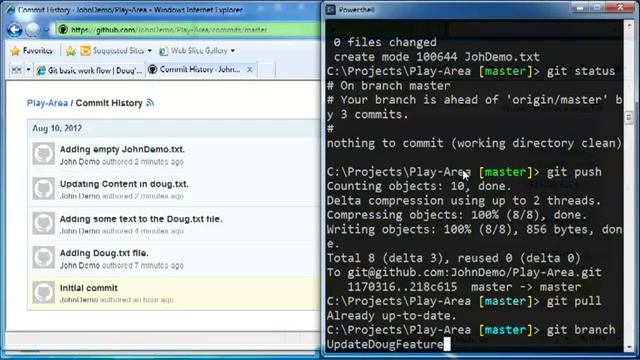Switch to Git basic work flow tab
The height and width of the screenshot is (360, 640).
point(90,70)
